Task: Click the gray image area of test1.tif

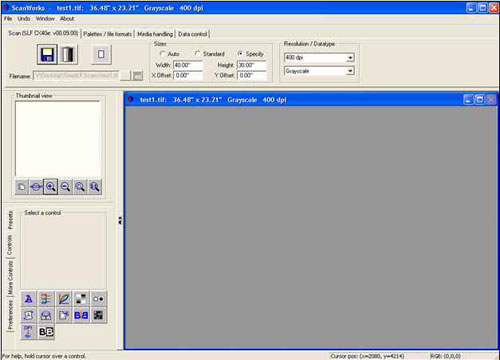Action: (311, 227)
